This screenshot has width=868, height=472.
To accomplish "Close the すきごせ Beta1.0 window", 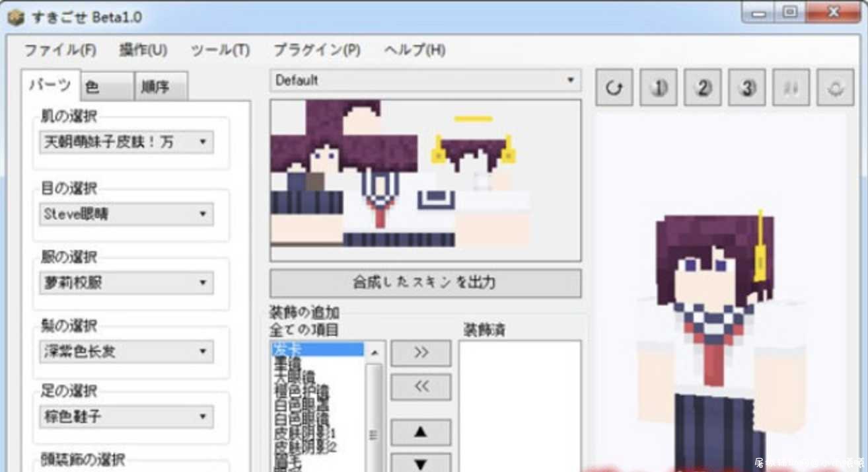I will pos(832,13).
